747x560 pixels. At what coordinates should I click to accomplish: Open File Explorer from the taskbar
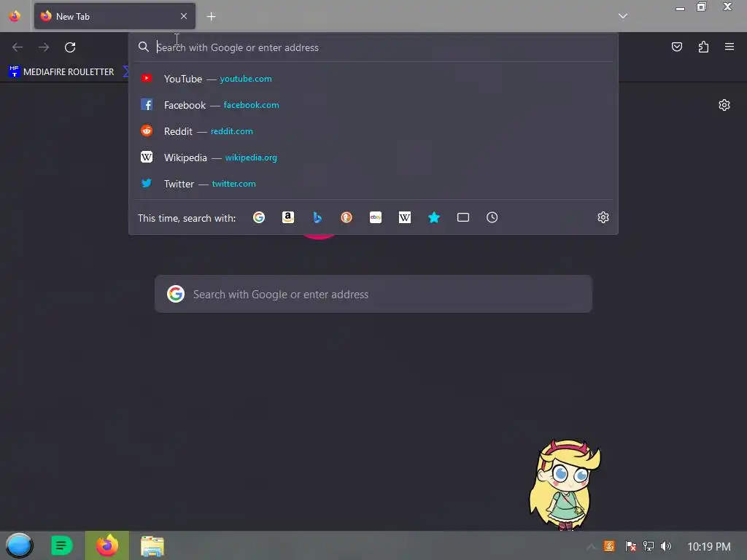[x=152, y=546]
